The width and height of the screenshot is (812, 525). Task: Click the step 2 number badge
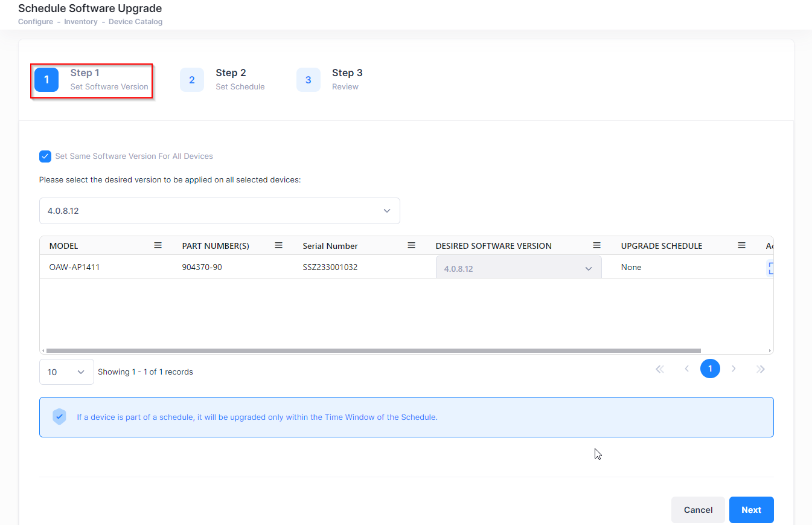pyautogui.click(x=192, y=80)
